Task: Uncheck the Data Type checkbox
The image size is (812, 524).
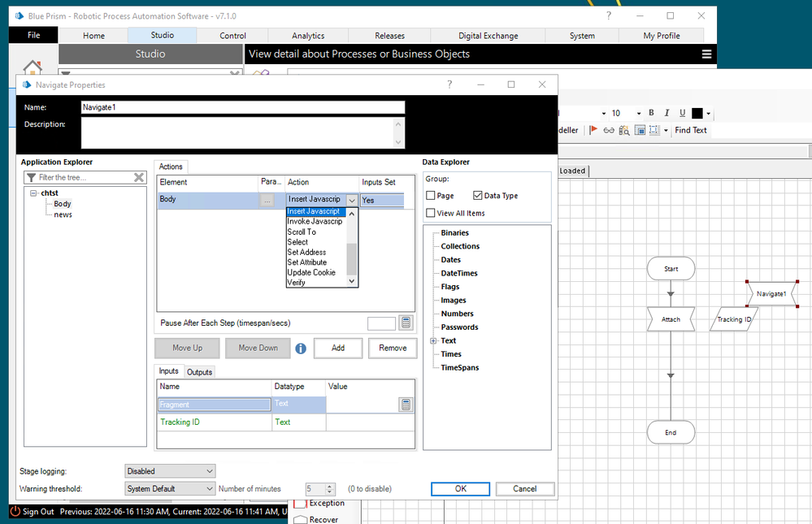Action: point(478,196)
